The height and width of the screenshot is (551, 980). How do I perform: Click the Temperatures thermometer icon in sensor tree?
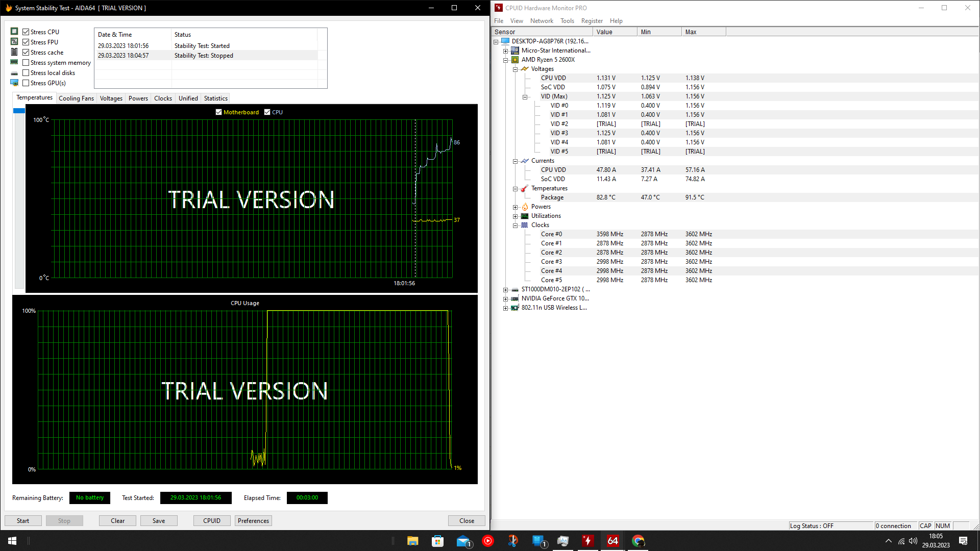coord(524,188)
